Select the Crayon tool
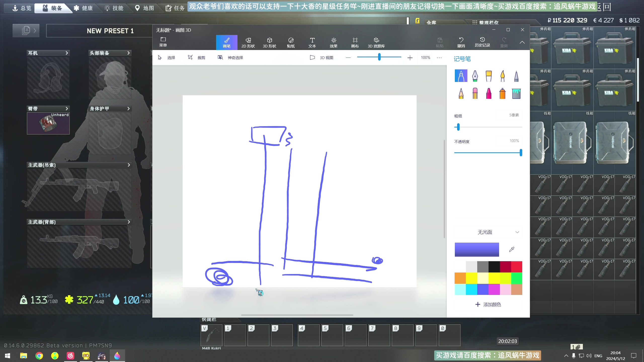 pos(489,93)
